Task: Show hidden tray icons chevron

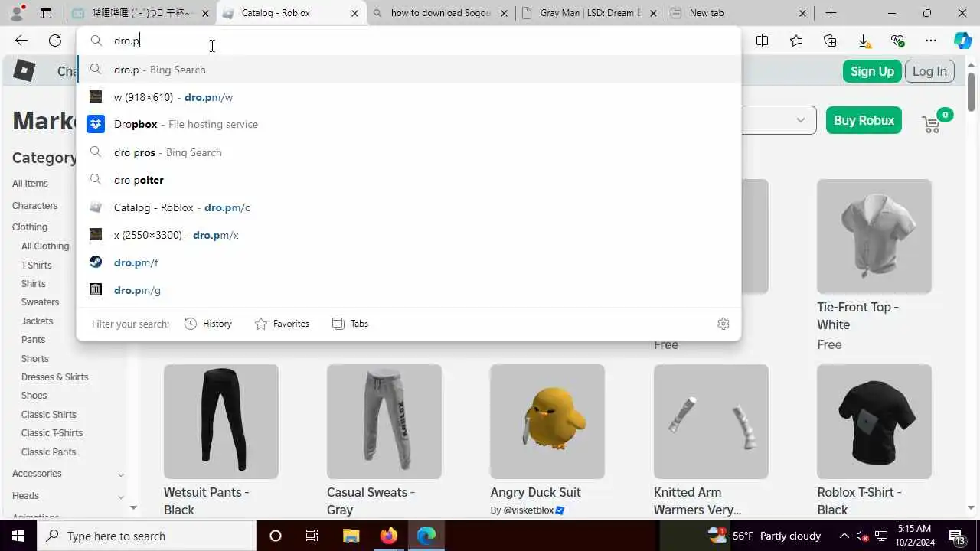Action: 844,536
